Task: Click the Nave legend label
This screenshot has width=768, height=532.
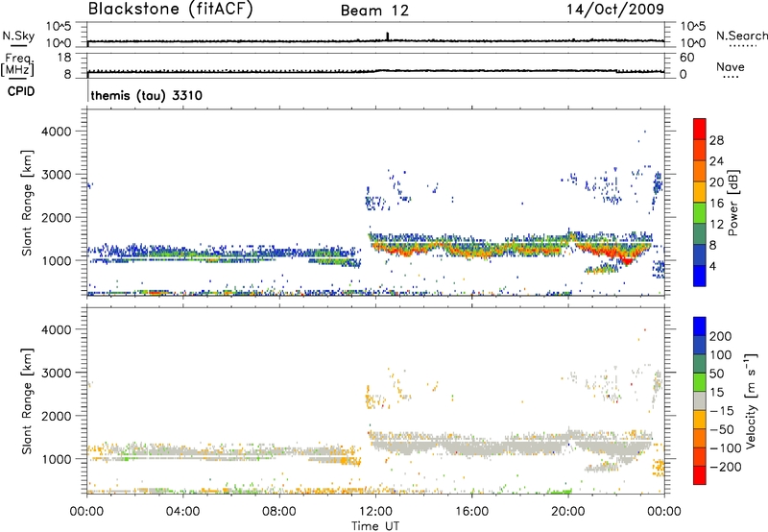Action: [x=731, y=66]
